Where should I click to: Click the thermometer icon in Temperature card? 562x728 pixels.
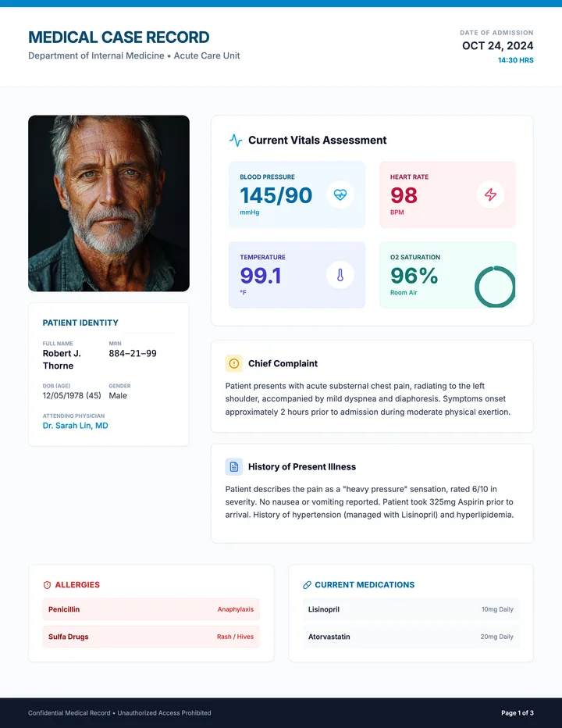pyautogui.click(x=340, y=275)
